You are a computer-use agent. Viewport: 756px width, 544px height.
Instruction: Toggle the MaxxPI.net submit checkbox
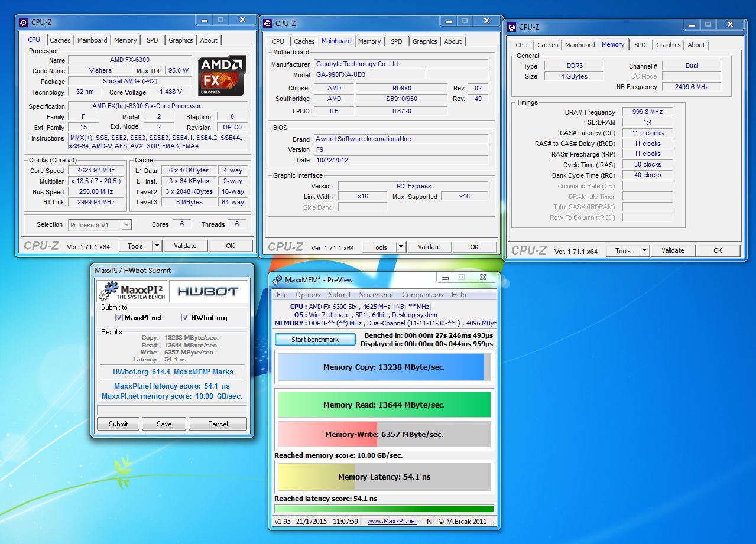119,318
